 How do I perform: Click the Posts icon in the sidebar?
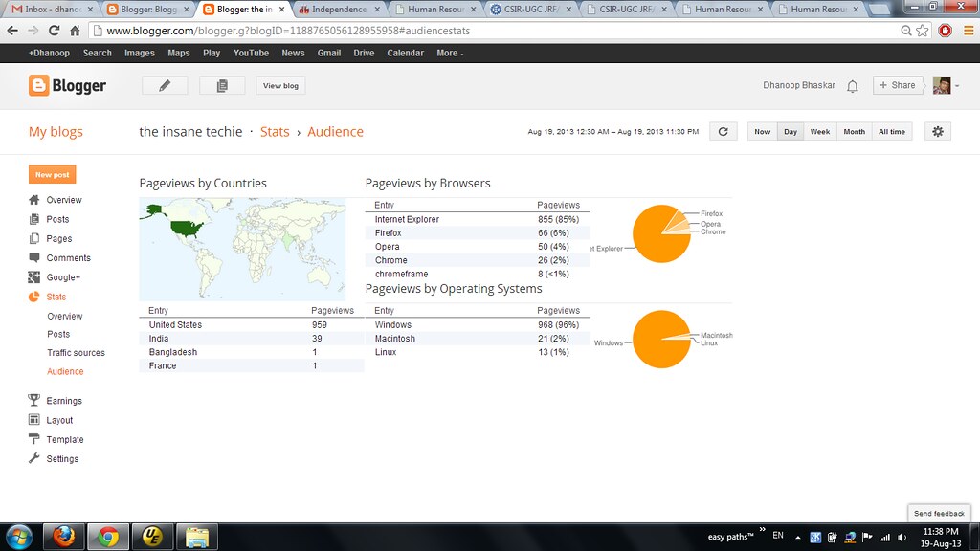(34, 219)
